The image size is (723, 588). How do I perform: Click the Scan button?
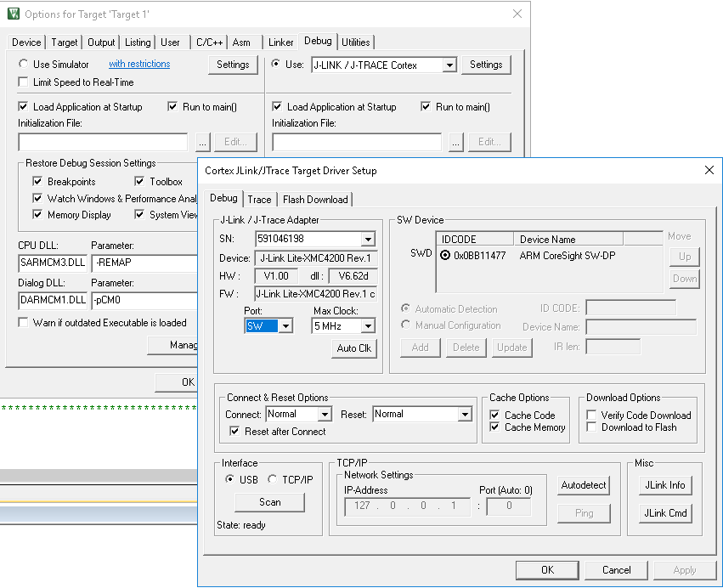point(269,502)
